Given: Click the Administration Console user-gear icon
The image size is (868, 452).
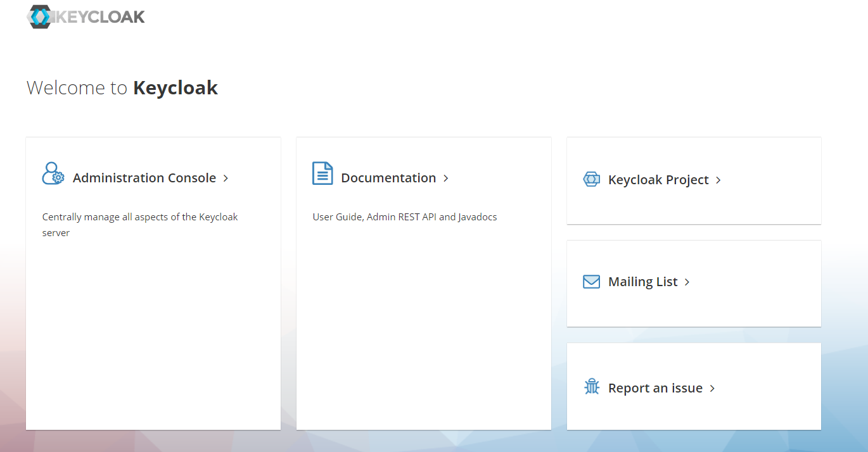Looking at the screenshot, I should pyautogui.click(x=53, y=173).
